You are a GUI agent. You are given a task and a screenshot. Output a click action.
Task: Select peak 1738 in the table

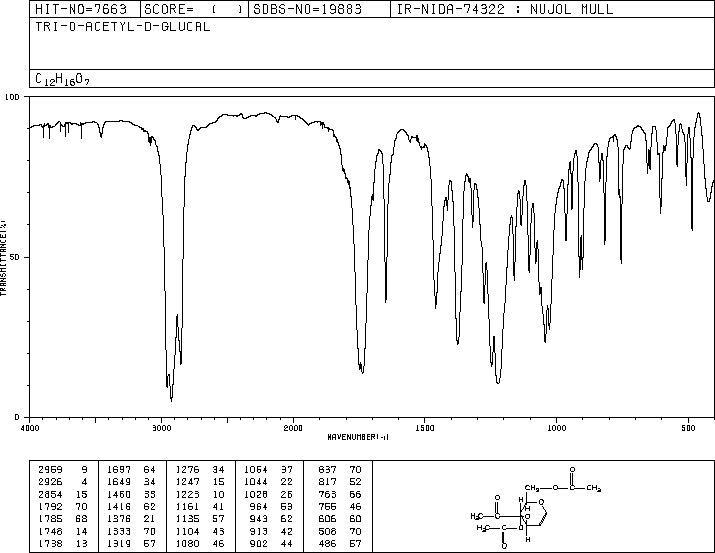(x=50, y=543)
